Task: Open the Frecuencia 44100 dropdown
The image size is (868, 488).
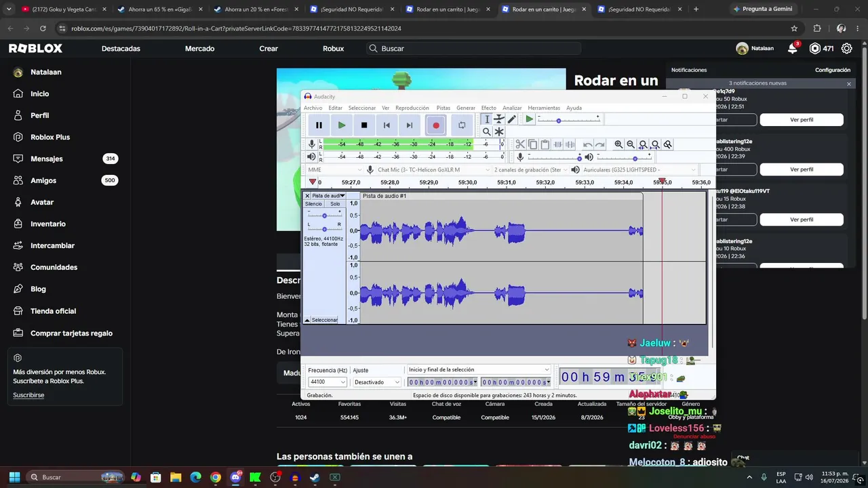Action: pos(328,382)
